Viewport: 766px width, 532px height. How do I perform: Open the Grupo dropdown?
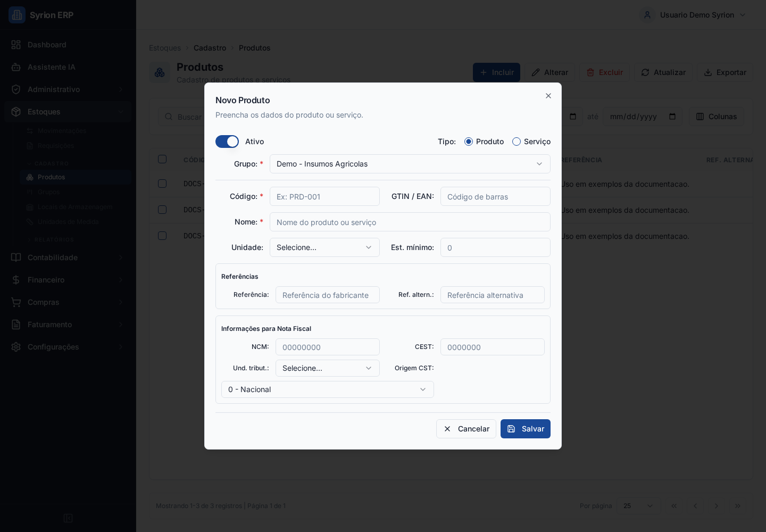point(410,164)
